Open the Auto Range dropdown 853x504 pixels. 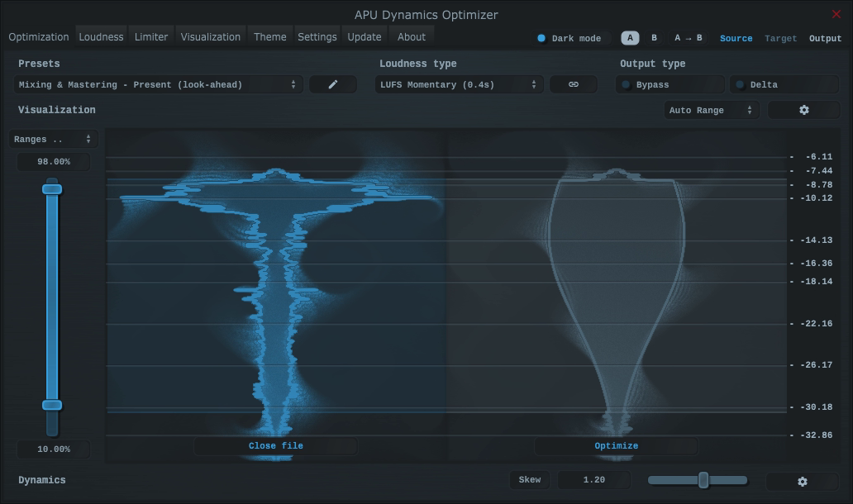point(711,110)
